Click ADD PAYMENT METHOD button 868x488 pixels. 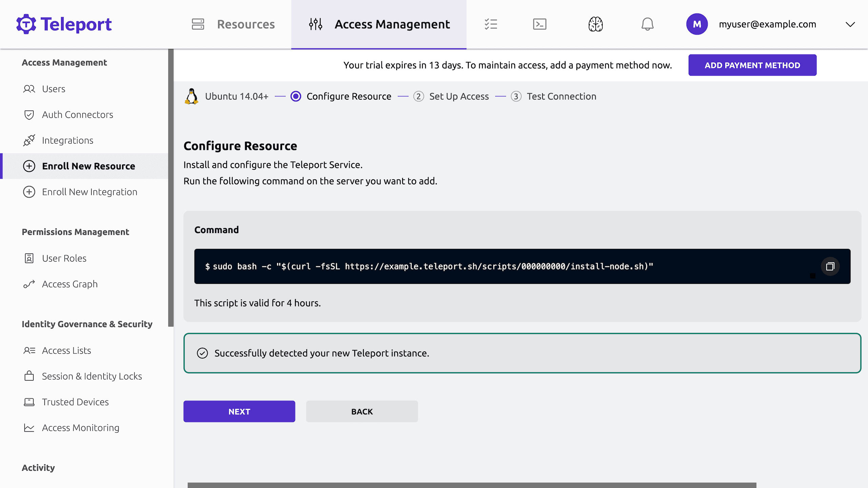coord(753,65)
